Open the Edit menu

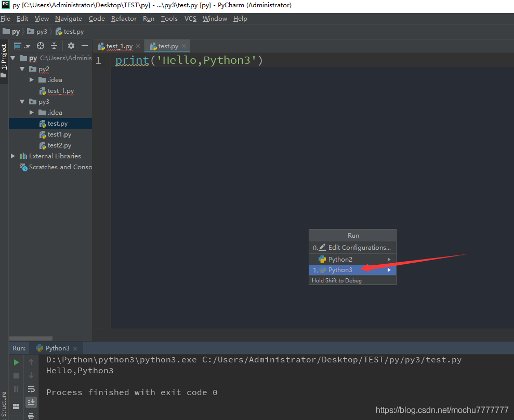pos(22,19)
